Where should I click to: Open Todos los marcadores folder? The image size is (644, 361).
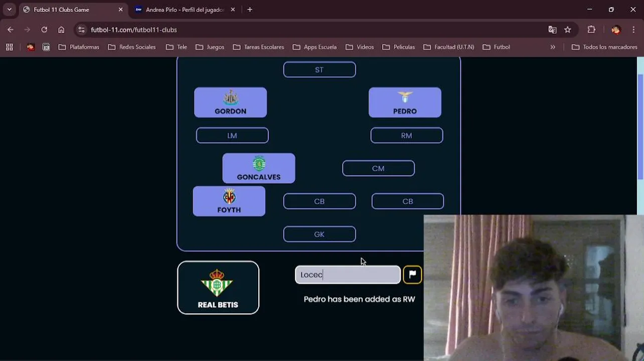tap(604, 47)
